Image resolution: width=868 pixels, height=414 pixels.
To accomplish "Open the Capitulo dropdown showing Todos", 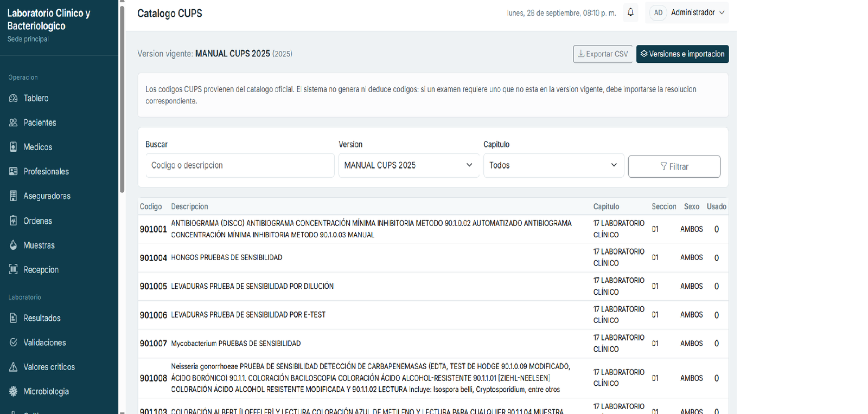I will pyautogui.click(x=554, y=165).
